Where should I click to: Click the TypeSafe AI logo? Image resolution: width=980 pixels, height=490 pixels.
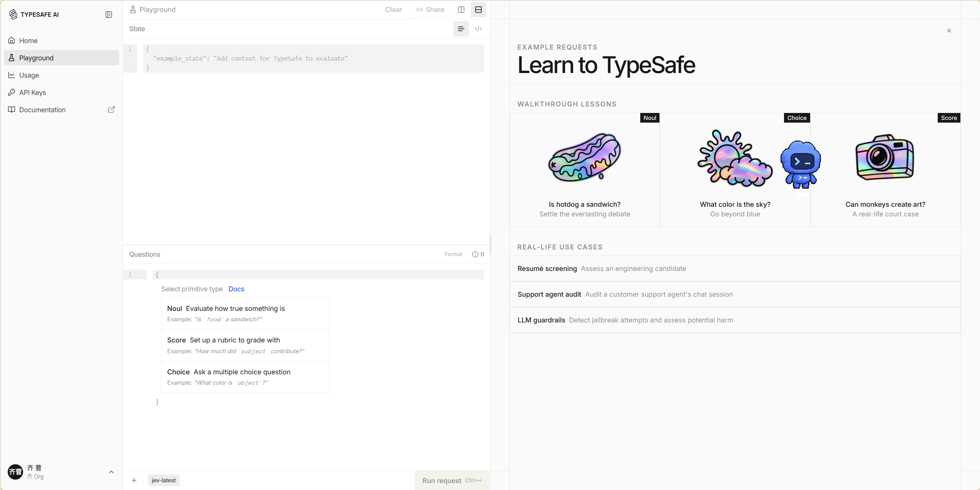click(33, 15)
